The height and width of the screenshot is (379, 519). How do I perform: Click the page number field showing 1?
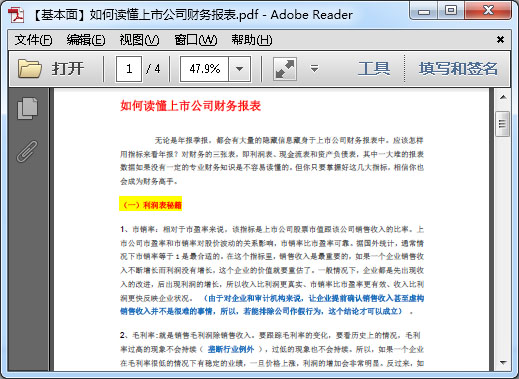[129, 69]
